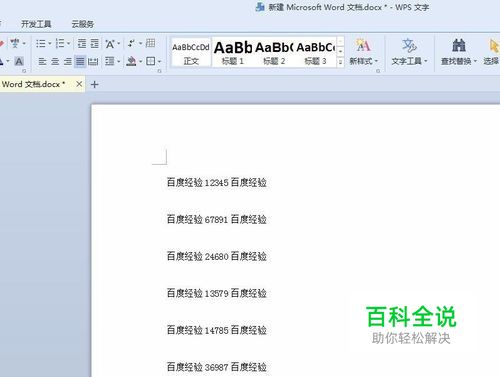Click the increase indent icon
The height and width of the screenshot is (377, 500).
(x=95, y=43)
